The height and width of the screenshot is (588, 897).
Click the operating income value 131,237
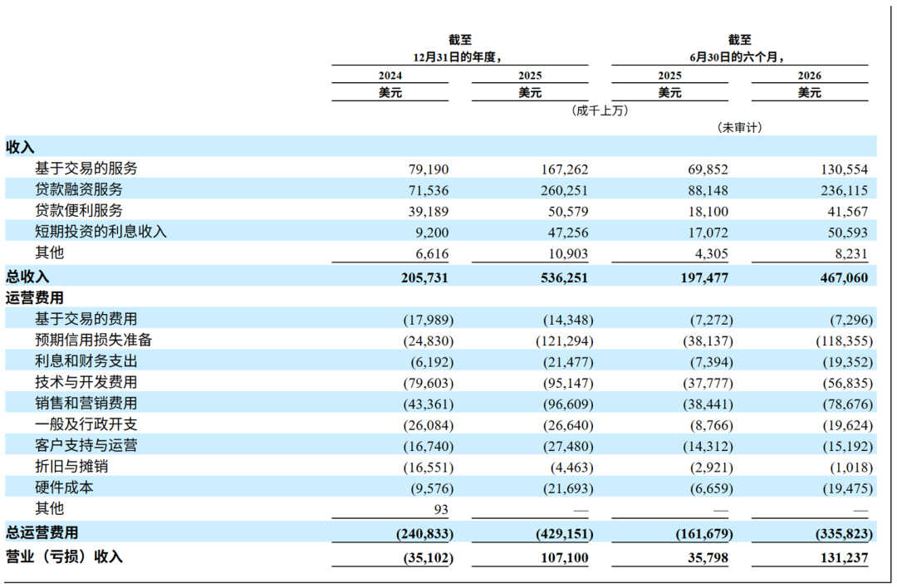(844, 557)
